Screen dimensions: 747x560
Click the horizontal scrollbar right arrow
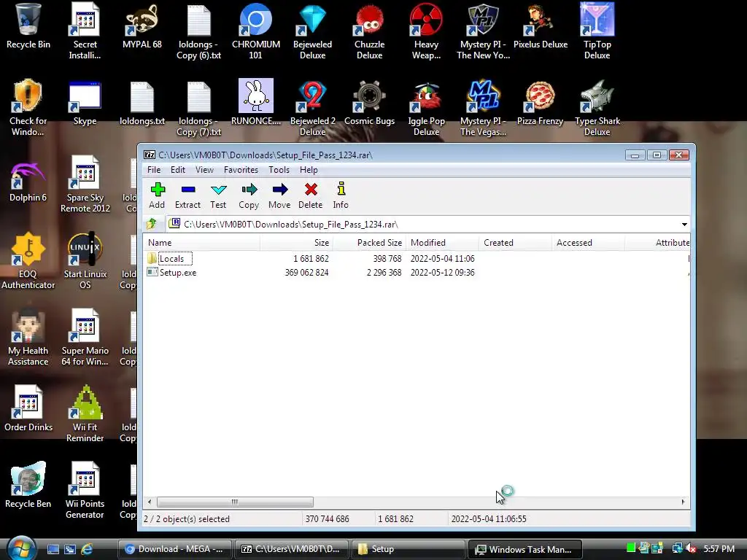(683, 502)
